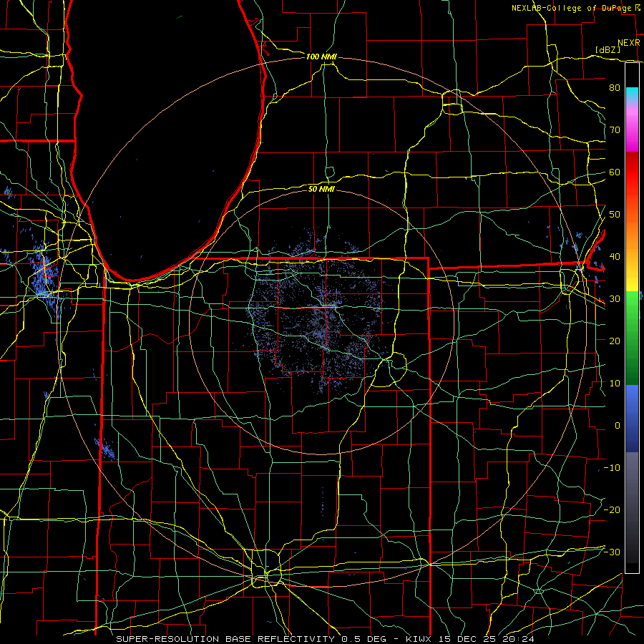Click the 40 dBZ scale label
This screenshot has height=644, width=644.
(x=615, y=257)
